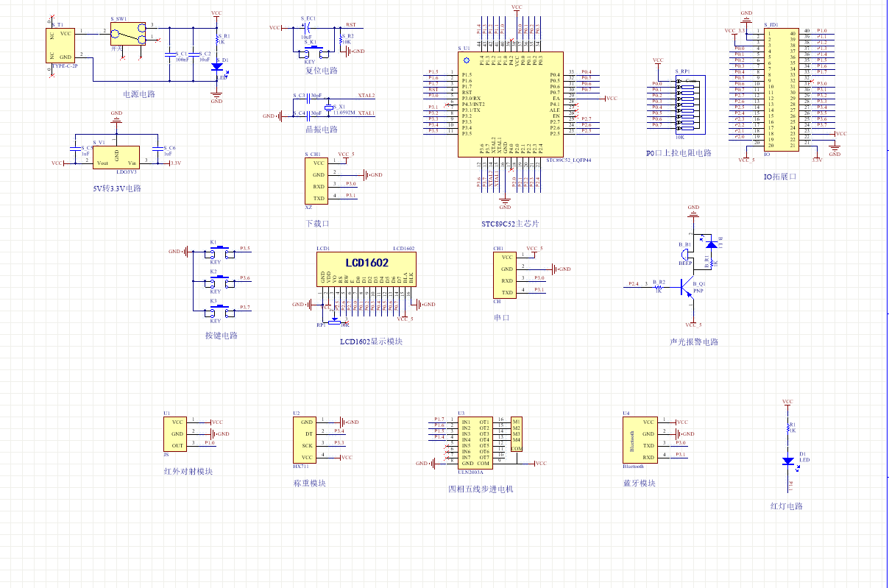Click the D1 LED in red-light circuit
Image resolution: width=889 pixels, height=588 pixels.
[x=787, y=461]
